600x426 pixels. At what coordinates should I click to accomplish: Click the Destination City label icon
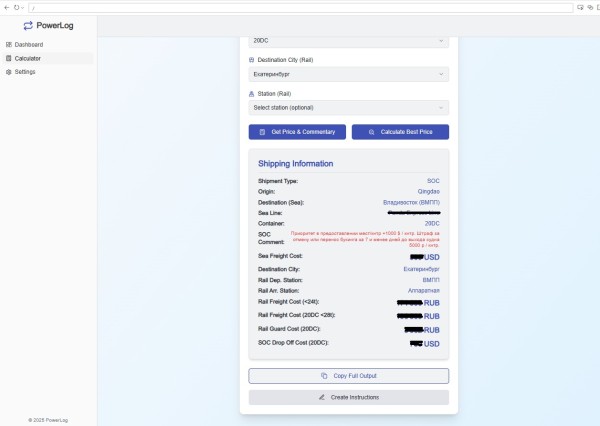click(x=251, y=60)
